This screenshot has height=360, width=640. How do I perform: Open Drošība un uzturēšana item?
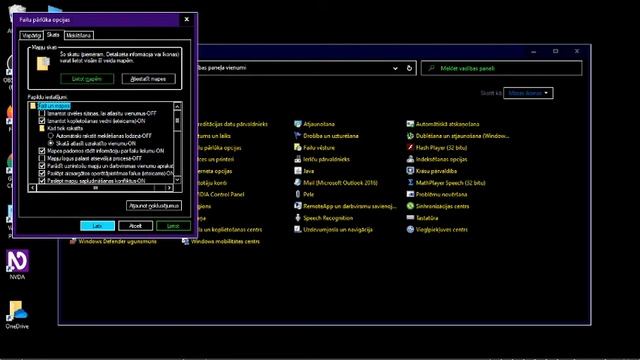(326, 136)
